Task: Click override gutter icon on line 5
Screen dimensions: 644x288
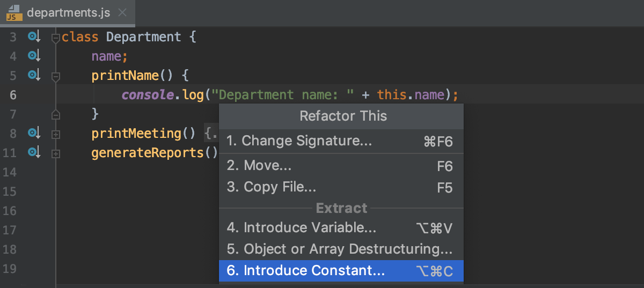Action: click(x=34, y=75)
